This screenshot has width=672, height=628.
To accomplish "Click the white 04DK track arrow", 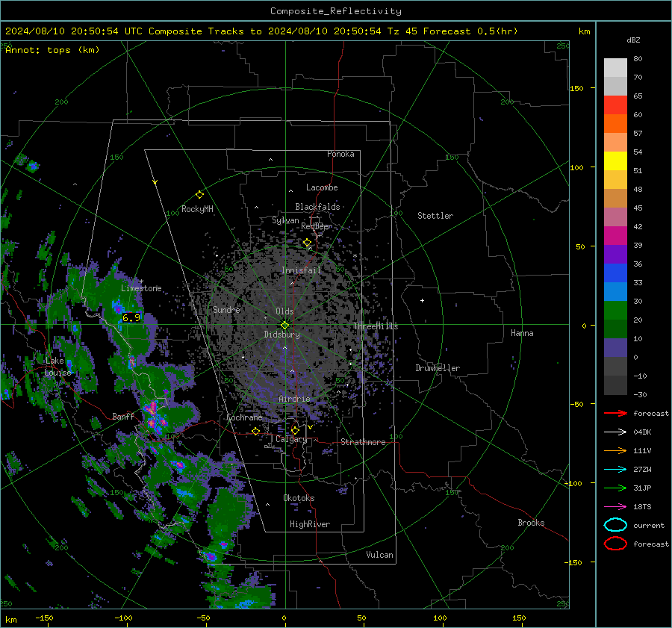I will (x=615, y=432).
